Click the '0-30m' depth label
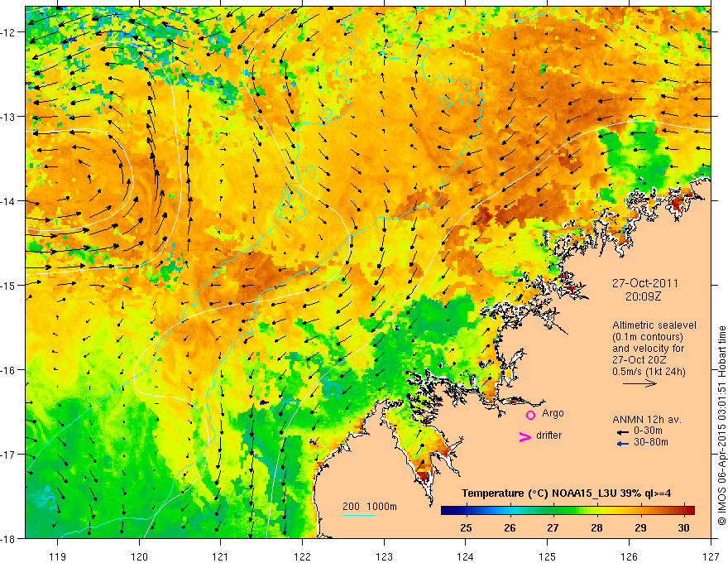728x563 pixels. tap(648, 431)
